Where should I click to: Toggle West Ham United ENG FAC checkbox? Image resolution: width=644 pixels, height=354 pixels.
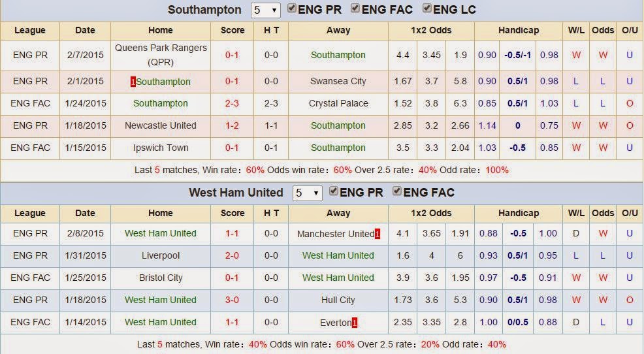click(x=397, y=191)
